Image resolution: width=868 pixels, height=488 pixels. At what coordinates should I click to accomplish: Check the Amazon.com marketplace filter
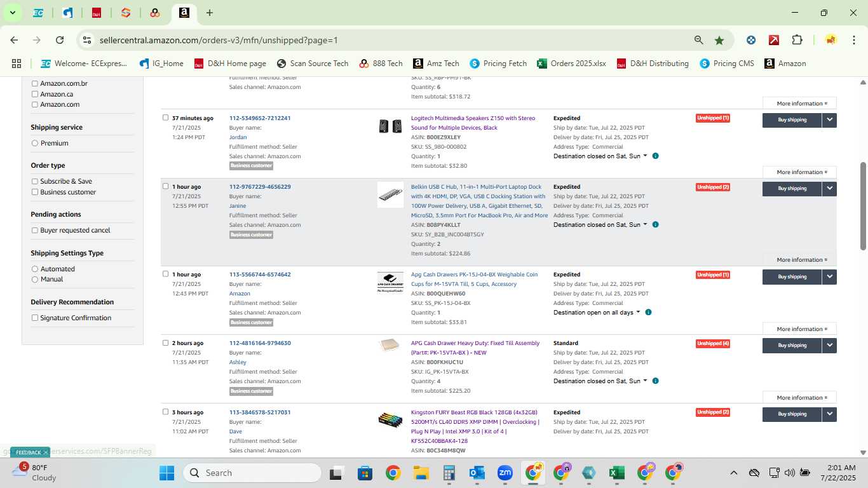point(35,105)
